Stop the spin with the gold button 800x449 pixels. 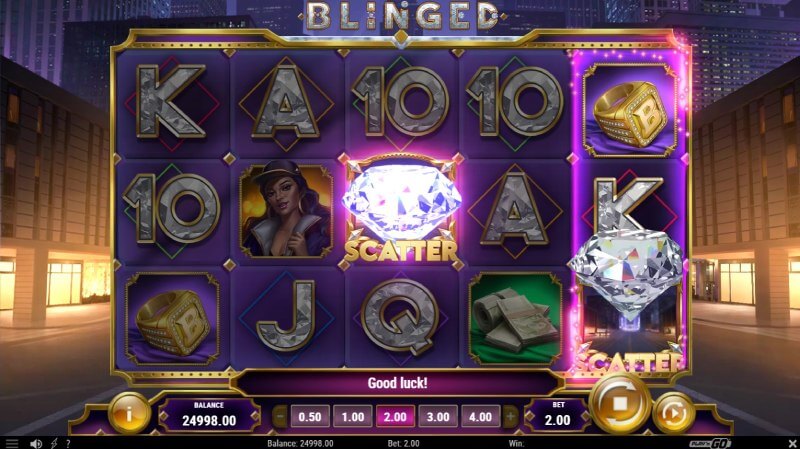click(619, 403)
